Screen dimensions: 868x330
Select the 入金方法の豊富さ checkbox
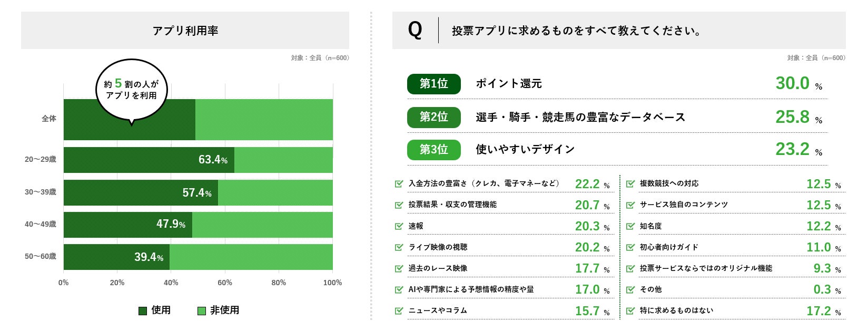point(399,184)
